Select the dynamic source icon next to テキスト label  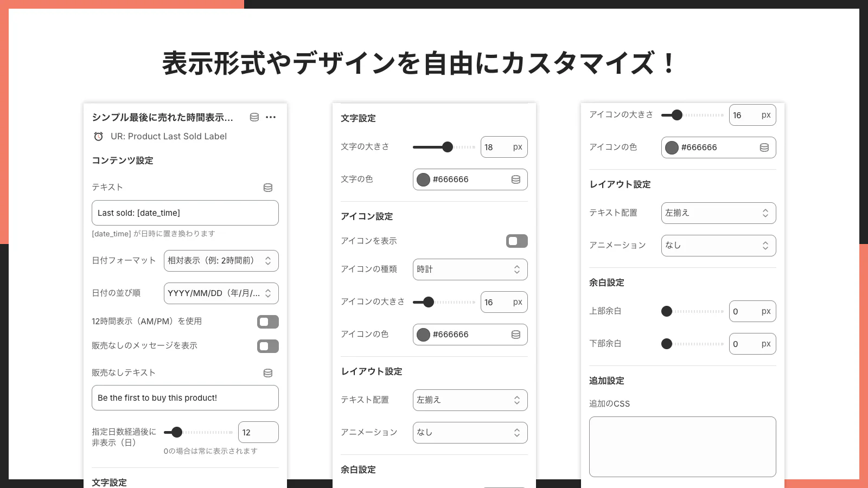pos(267,188)
